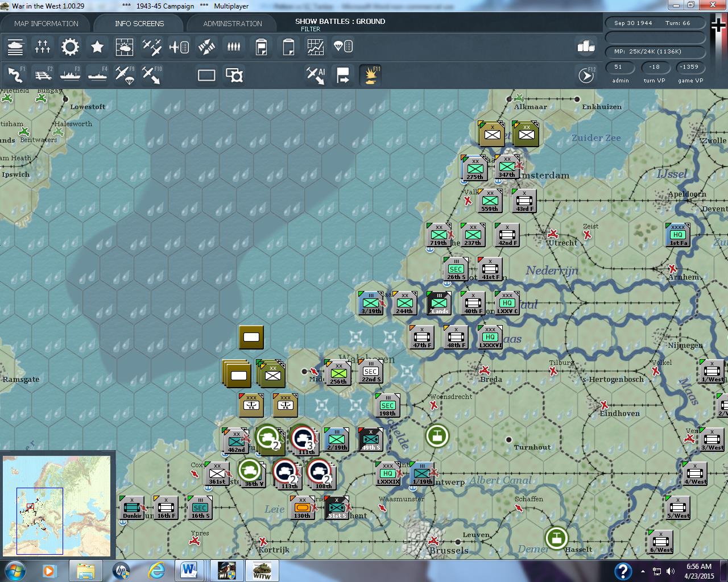The width and height of the screenshot is (728, 582).
Task: Click the air directive crossed arrows icon
Action: (206, 47)
